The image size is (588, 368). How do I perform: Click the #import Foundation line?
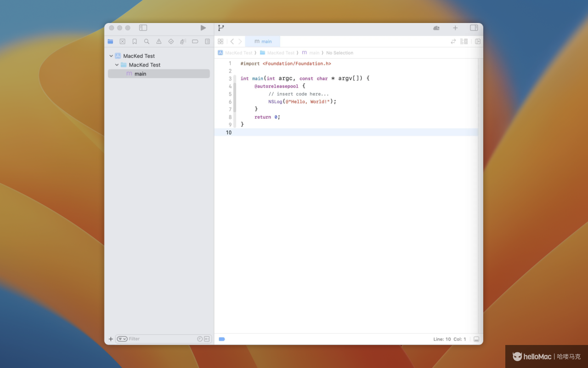click(x=286, y=63)
